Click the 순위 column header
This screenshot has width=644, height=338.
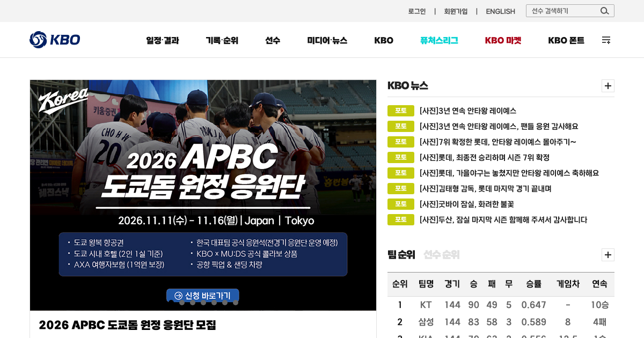click(x=400, y=284)
